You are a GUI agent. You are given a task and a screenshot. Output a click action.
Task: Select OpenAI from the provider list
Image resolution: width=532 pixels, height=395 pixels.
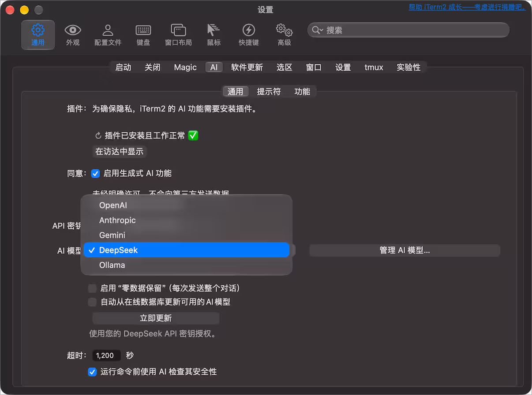click(x=187, y=205)
